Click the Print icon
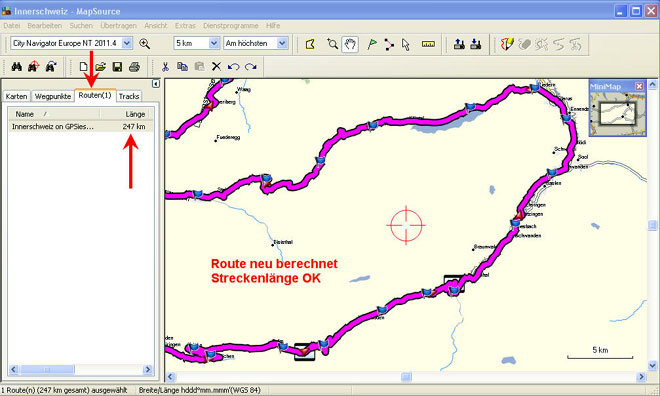 (134, 66)
